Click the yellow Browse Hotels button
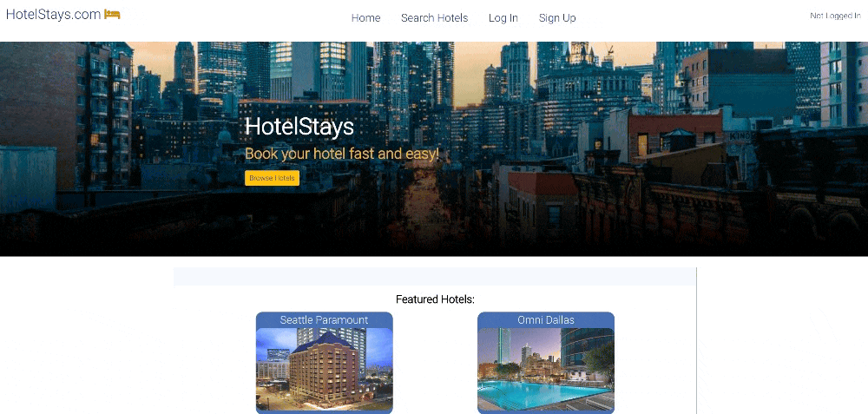The width and height of the screenshot is (868, 414). click(273, 178)
